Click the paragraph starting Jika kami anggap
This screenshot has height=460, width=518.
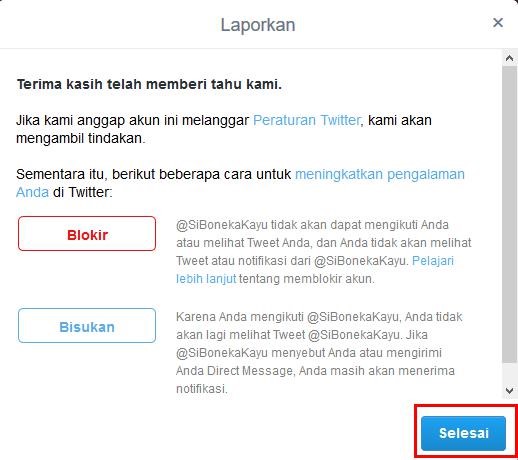tap(224, 129)
